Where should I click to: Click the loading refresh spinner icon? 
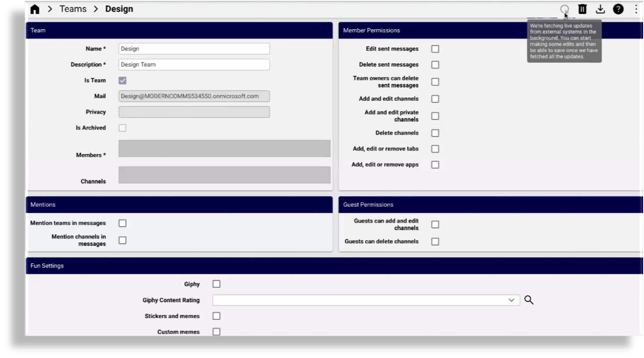[x=564, y=9]
